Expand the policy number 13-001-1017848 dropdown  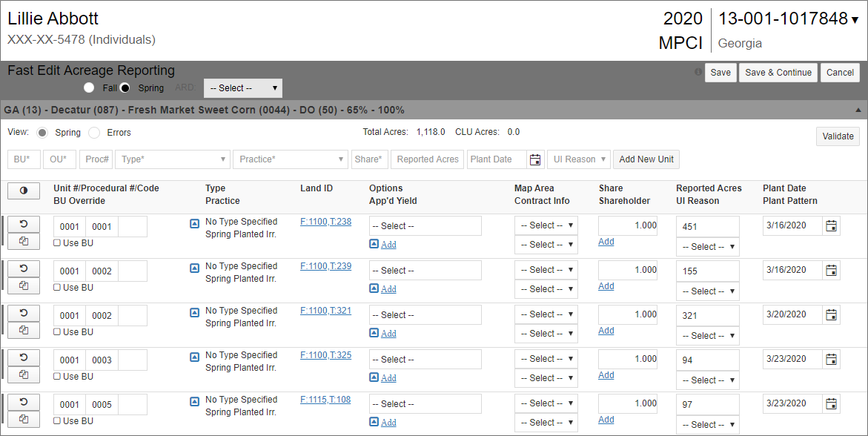point(855,20)
